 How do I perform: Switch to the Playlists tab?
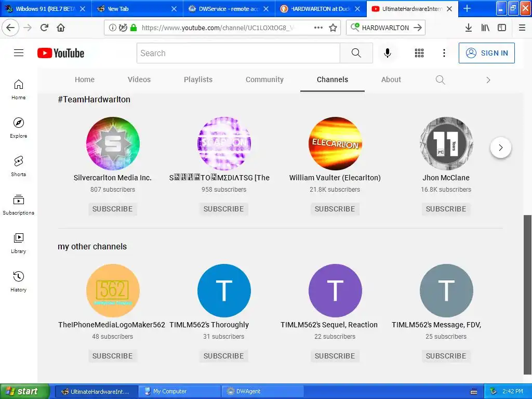click(x=198, y=79)
